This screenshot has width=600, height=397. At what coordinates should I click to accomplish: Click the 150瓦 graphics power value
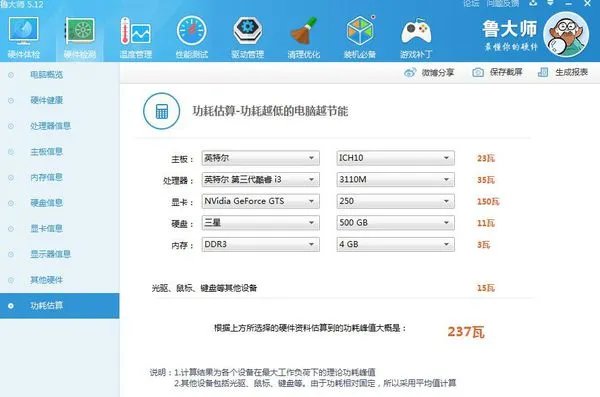coord(488,201)
